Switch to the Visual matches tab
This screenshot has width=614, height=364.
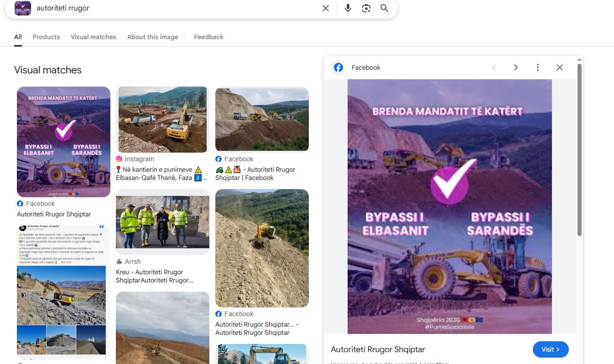[x=94, y=37]
